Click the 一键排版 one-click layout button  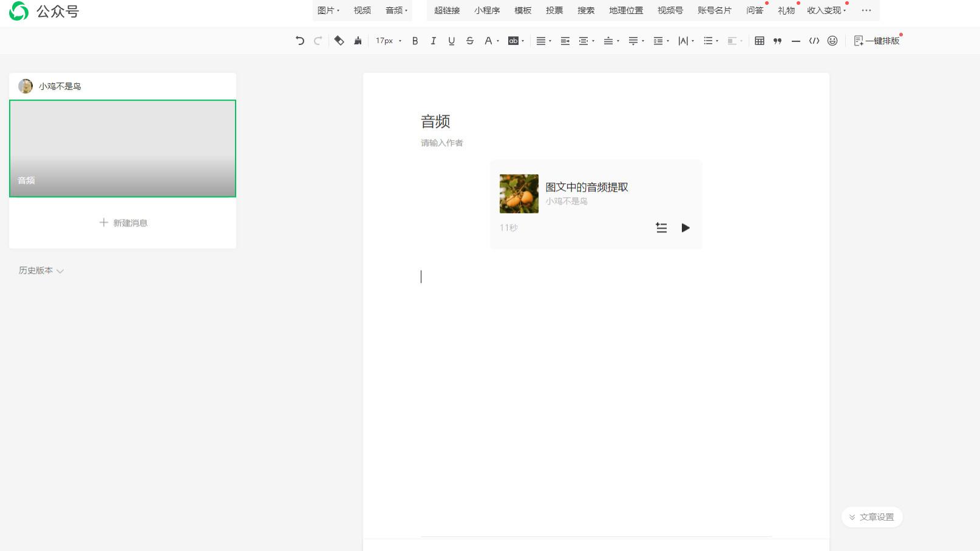876,41
